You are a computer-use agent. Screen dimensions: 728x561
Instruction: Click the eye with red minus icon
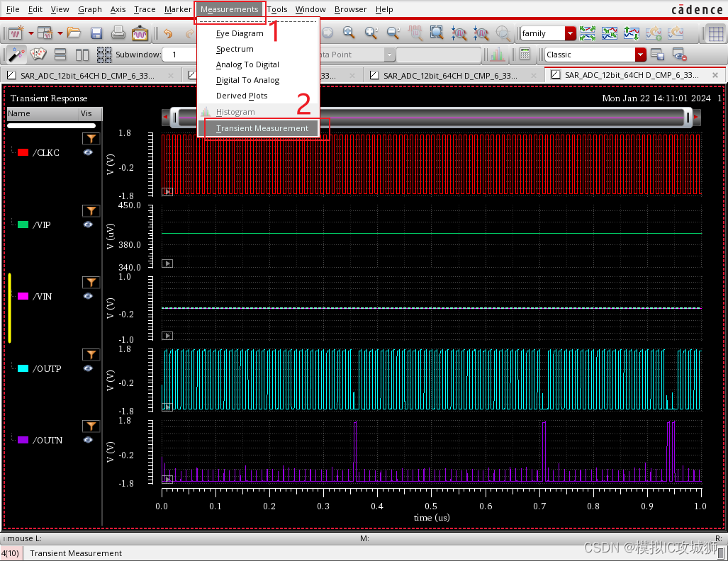(x=679, y=55)
